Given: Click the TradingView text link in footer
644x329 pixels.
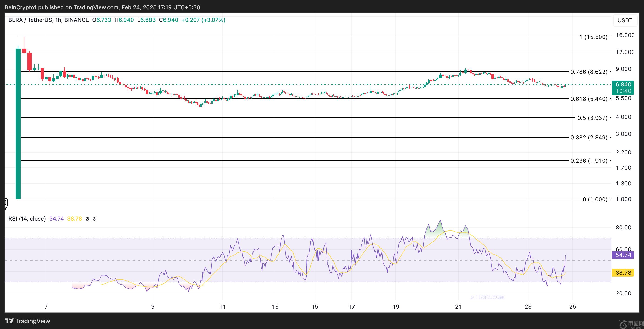Looking at the screenshot, I should 33,321.
